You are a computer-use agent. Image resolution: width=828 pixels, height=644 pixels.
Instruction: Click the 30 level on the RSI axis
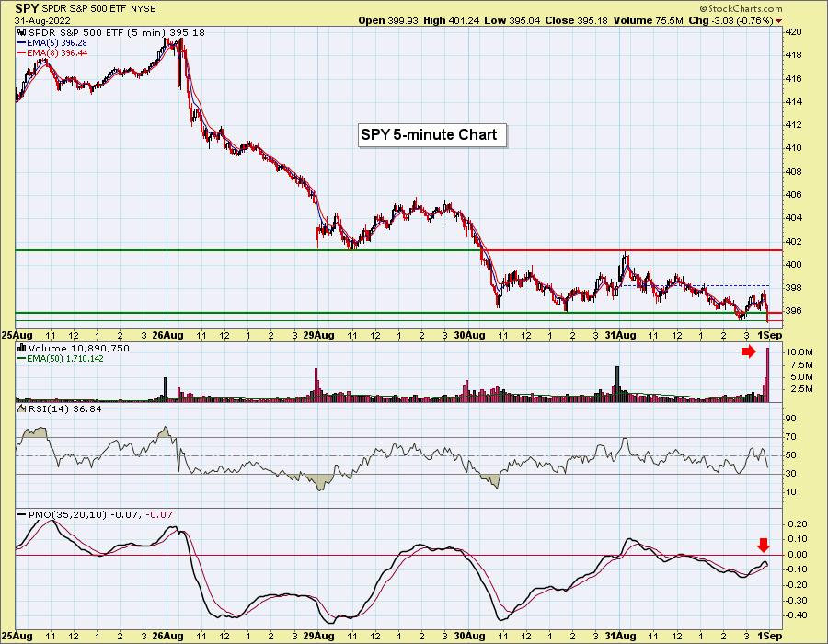pos(791,474)
